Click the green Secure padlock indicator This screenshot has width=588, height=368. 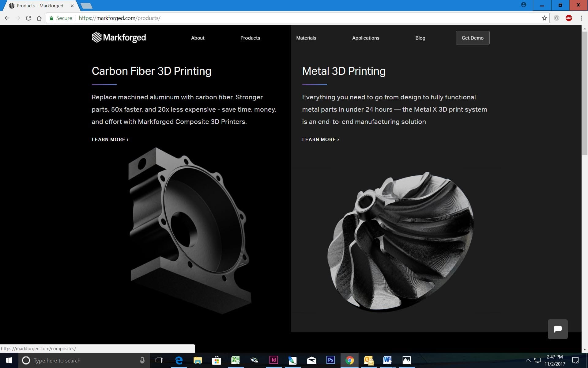tap(61, 18)
